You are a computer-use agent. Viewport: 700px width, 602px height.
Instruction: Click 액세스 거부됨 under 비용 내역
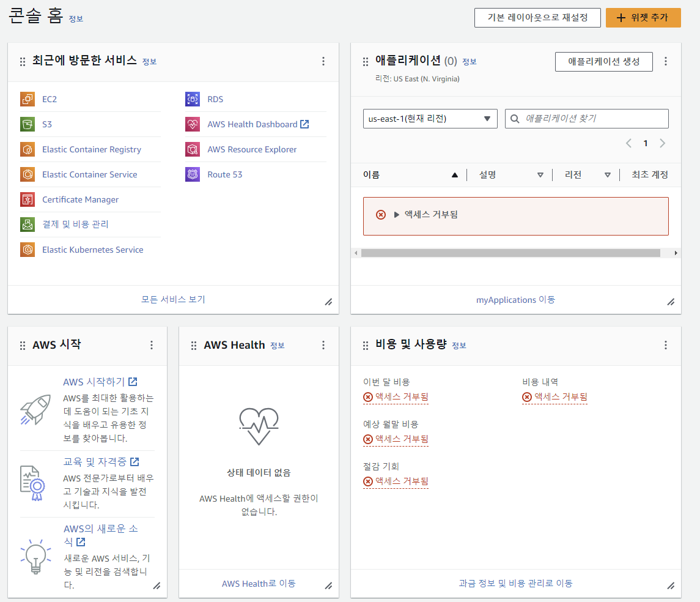[554, 397]
